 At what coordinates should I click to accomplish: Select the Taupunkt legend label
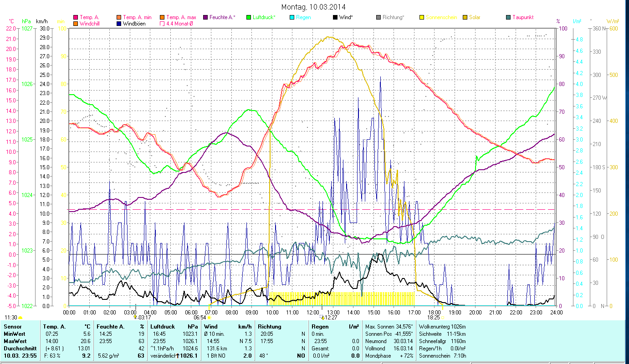pyautogui.click(x=522, y=17)
